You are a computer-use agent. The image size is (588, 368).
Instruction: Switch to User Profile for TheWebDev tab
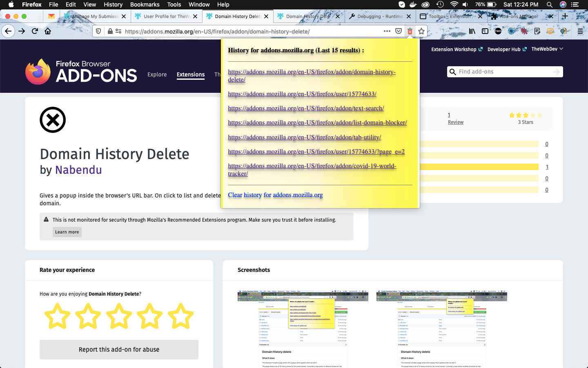click(x=167, y=16)
